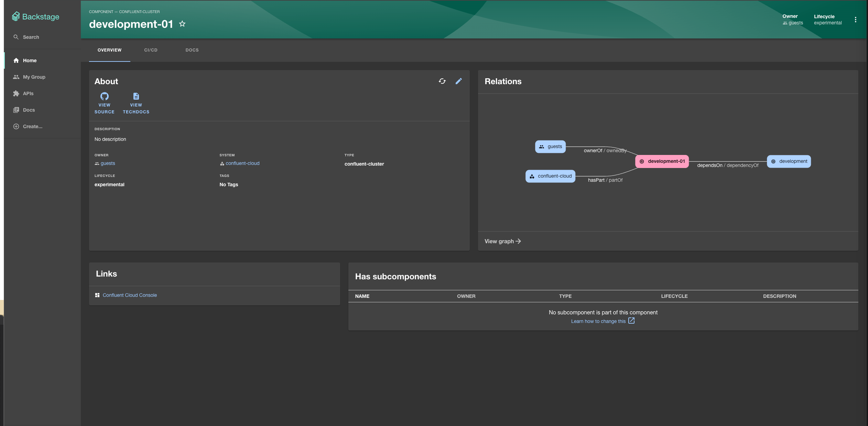Open the header three-dot menu
Screen dimensions: 868x426
point(855,20)
